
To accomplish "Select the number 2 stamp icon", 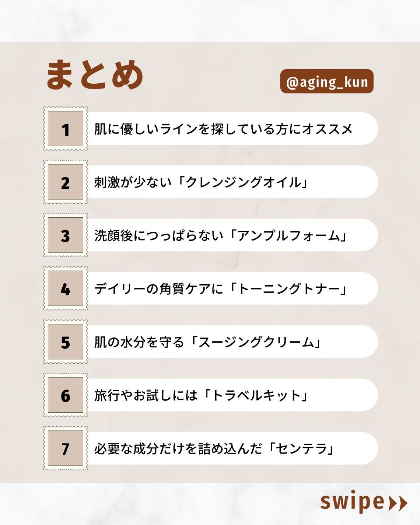I will point(65,182).
